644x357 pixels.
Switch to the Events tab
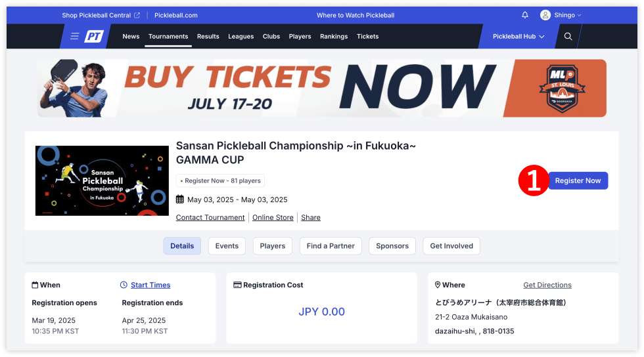click(x=227, y=246)
